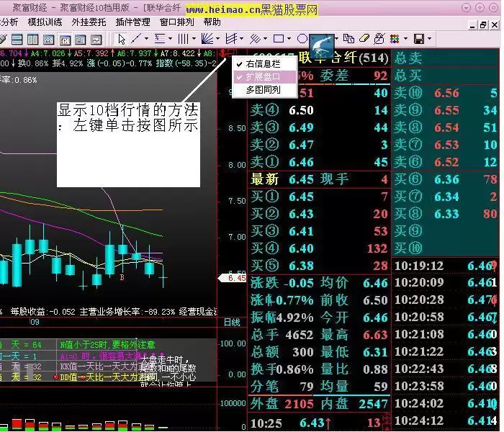Click the vertical parallel lines tool

(184, 38)
